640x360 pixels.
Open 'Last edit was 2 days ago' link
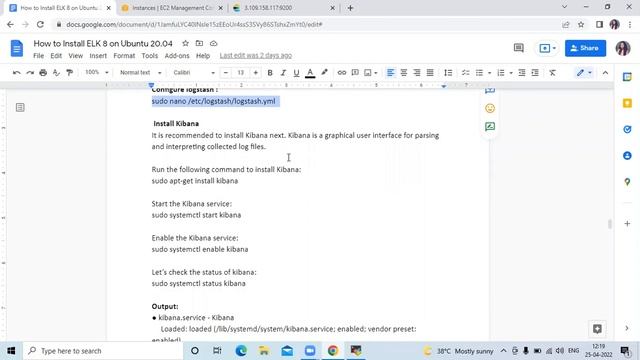click(x=256, y=56)
